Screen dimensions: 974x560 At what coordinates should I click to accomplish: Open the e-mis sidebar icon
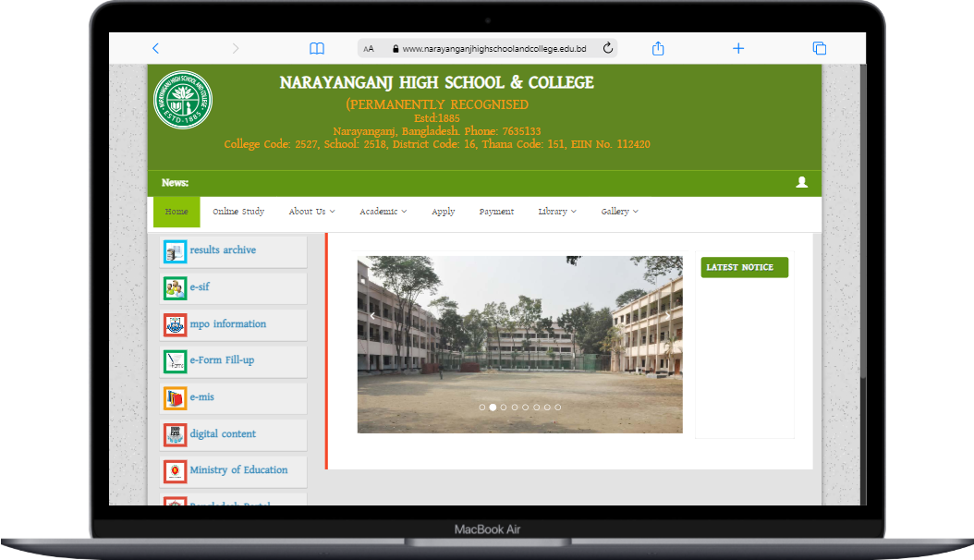(176, 397)
